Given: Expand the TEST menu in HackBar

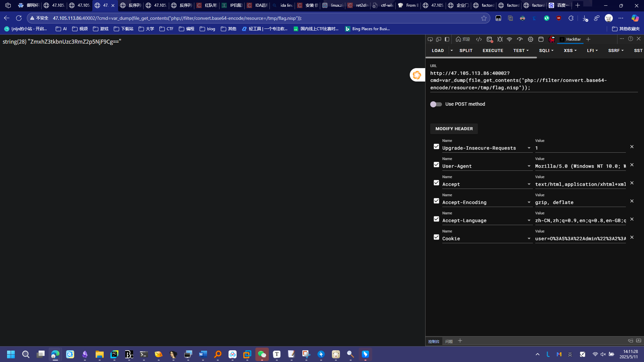Looking at the screenshot, I should tap(521, 51).
